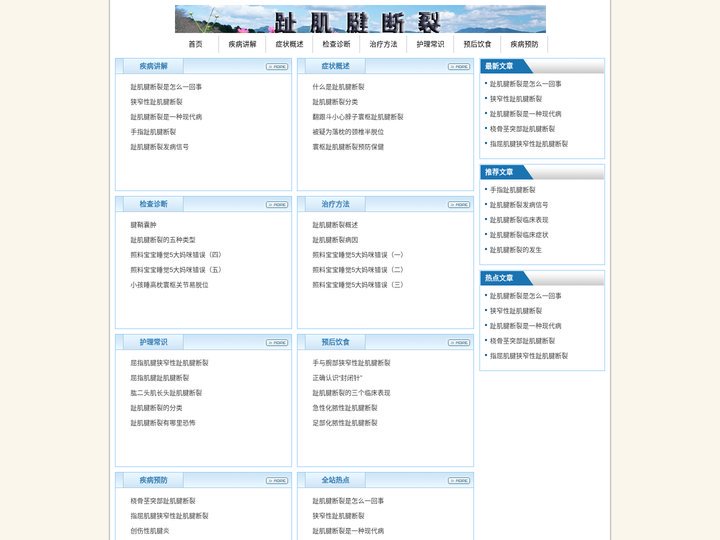Open 趾肌腱断裂分类 article

tap(335, 102)
